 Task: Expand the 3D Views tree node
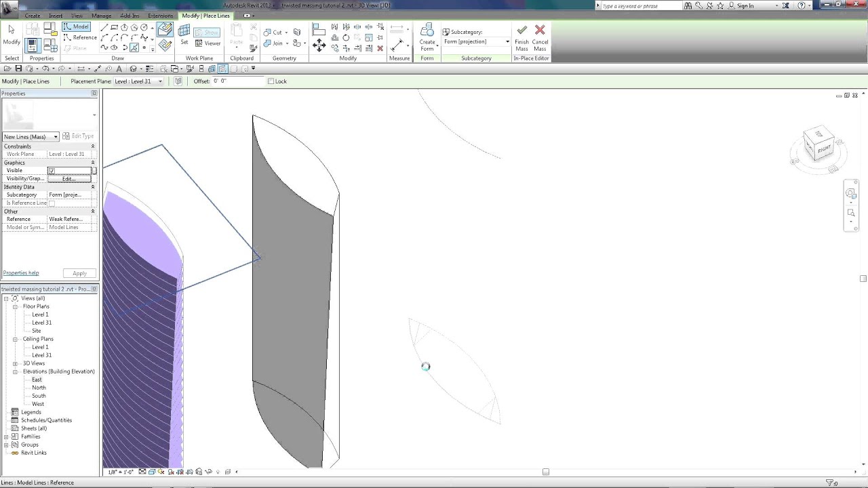click(16, 363)
